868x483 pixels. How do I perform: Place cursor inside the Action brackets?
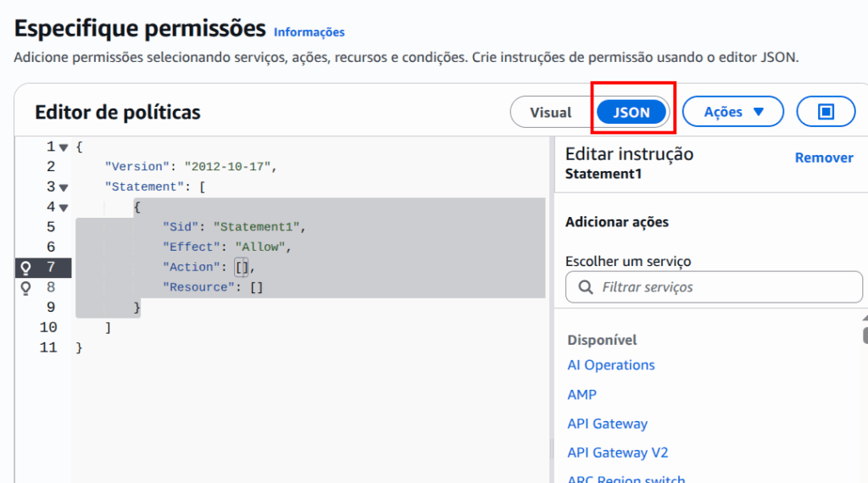tap(242, 267)
